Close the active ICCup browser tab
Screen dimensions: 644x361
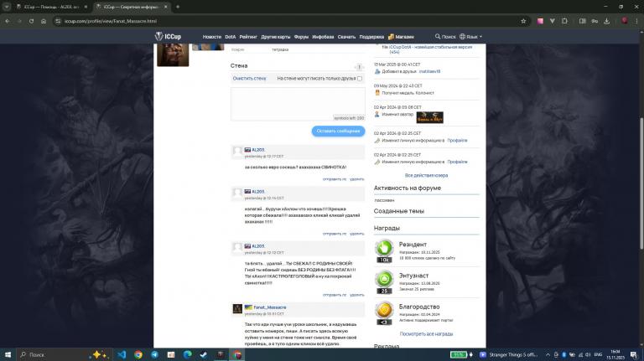tap(165, 7)
